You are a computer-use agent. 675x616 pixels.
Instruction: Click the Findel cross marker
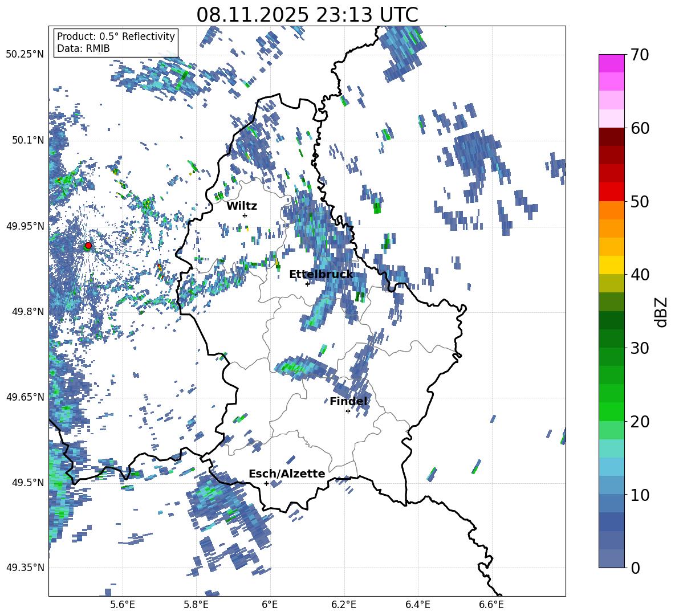348,411
